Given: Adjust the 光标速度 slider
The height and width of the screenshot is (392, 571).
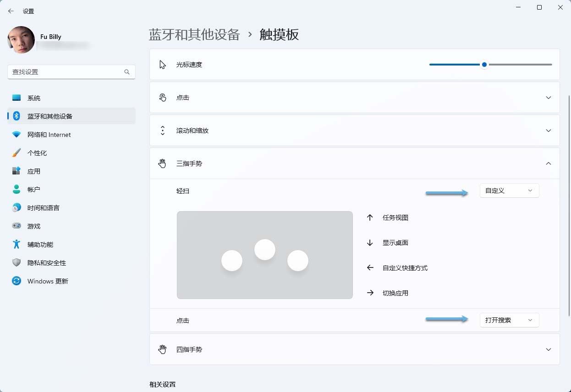Looking at the screenshot, I should pos(484,65).
